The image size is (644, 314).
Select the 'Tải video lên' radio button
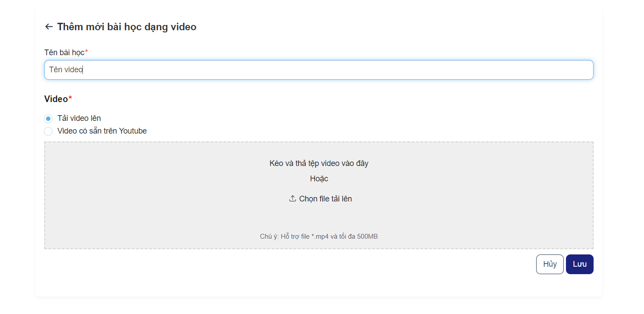[48, 119]
